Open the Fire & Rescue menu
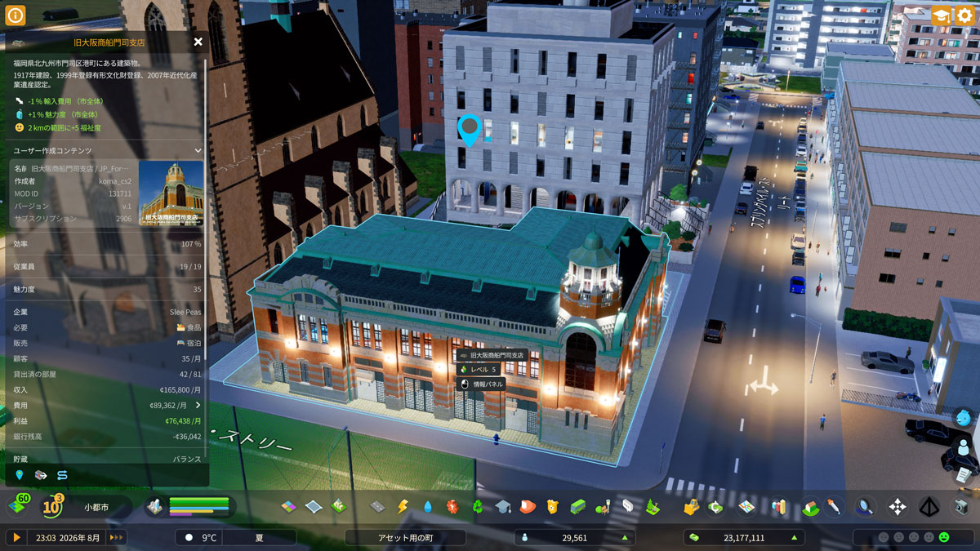The height and width of the screenshot is (551, 980). pos(528,507)
